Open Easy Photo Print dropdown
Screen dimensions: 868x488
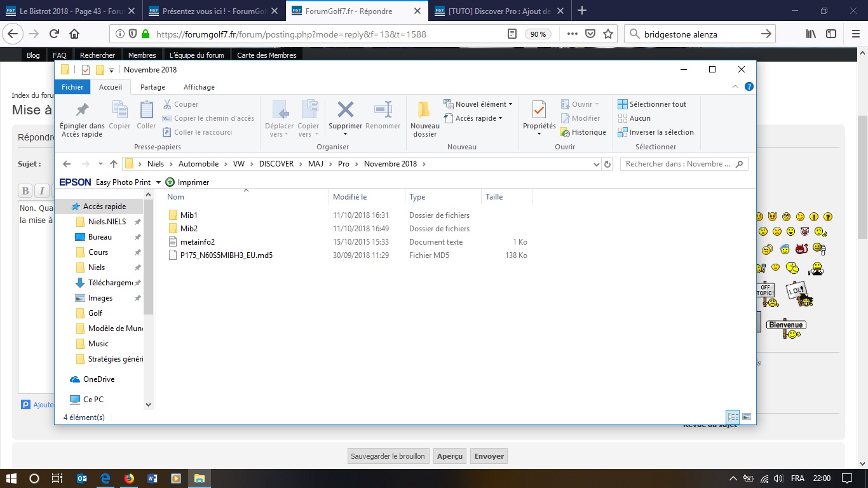[x=158, y=182]
